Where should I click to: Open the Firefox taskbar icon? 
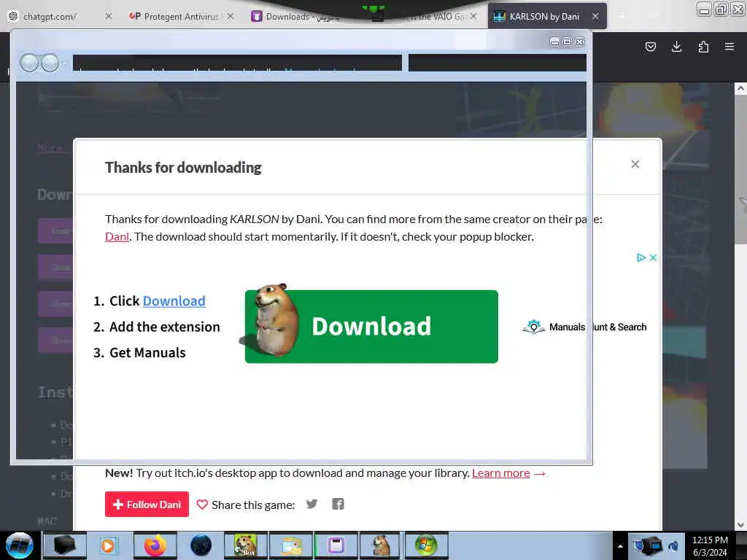click(155, 545)
